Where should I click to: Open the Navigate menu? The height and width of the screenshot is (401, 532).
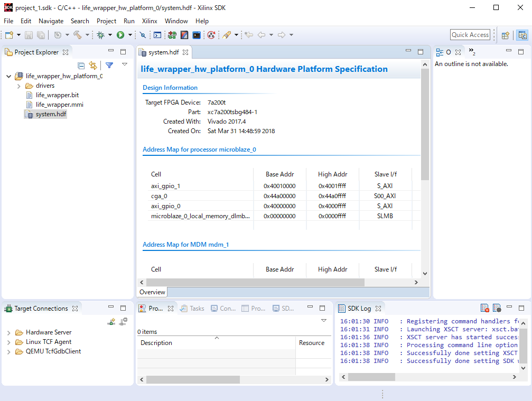pyautogui.click(x=51, y=21)
